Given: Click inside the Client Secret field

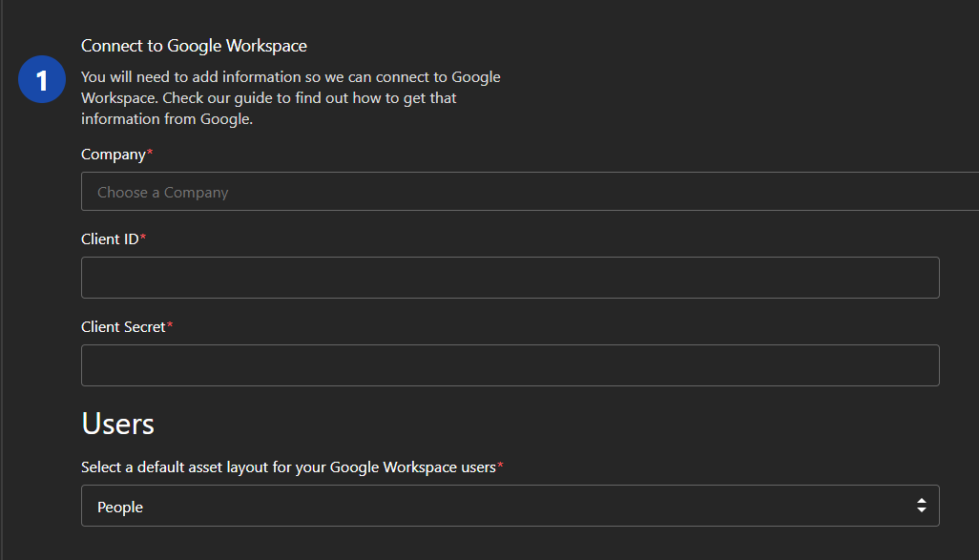Looking at the screenshot, I should pos(510,364).
